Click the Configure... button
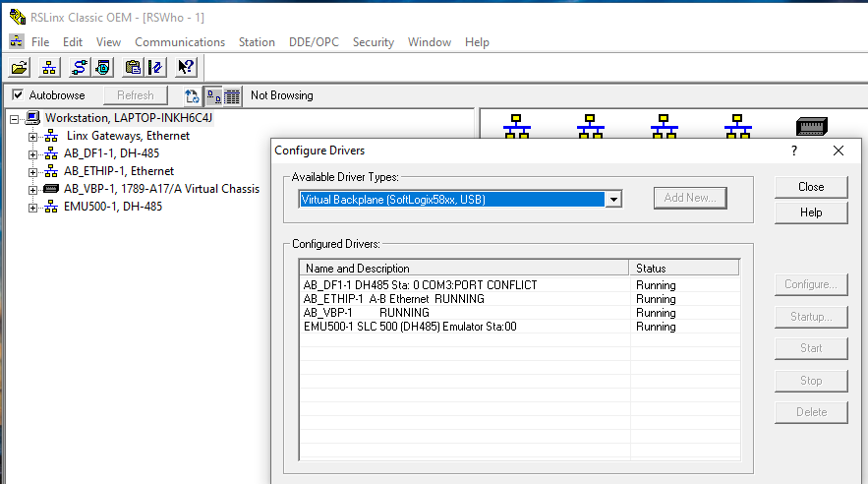The width and height of the screenshot is (868, 484). pos(811,284)
